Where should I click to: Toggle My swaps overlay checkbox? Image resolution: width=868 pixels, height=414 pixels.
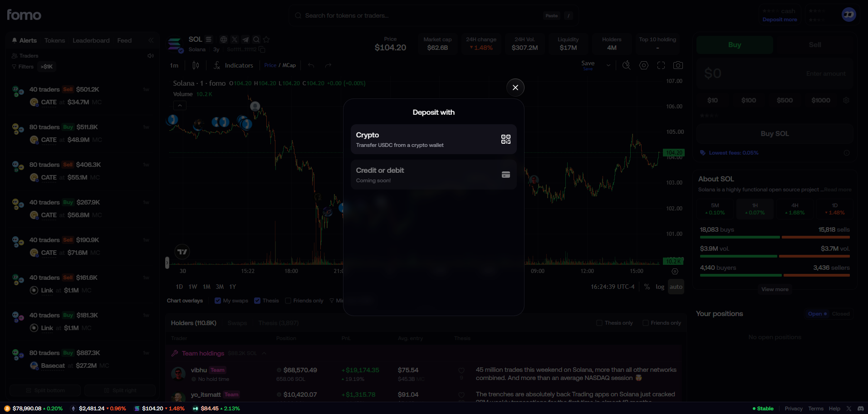coord(218,301)
